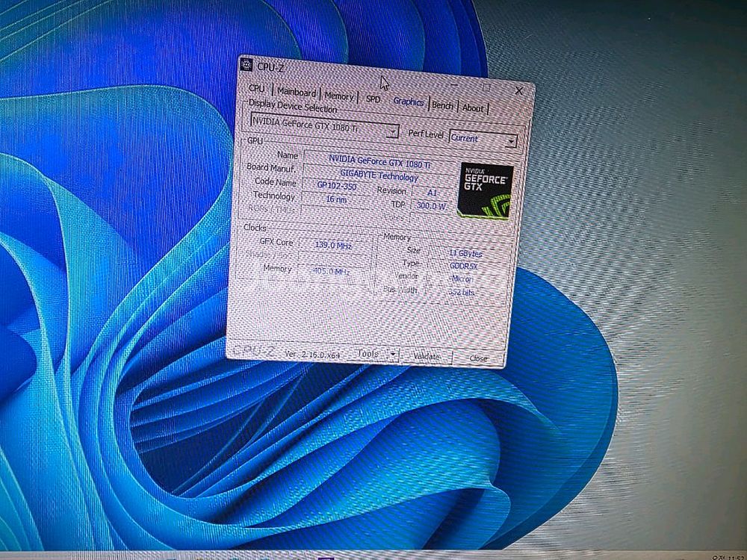Click the Validate button
This screenshot has height=560, width=747.
pyautogui.click(x=427, y=357)
